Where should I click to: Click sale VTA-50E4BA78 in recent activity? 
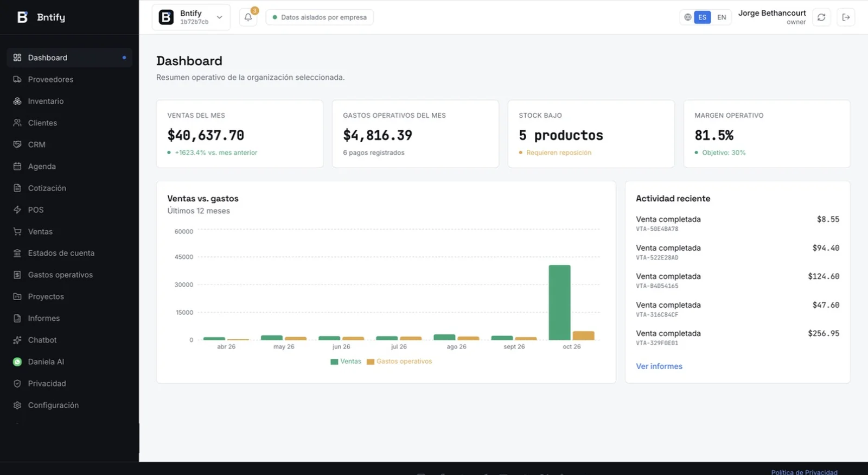click(x=737, y=224)
